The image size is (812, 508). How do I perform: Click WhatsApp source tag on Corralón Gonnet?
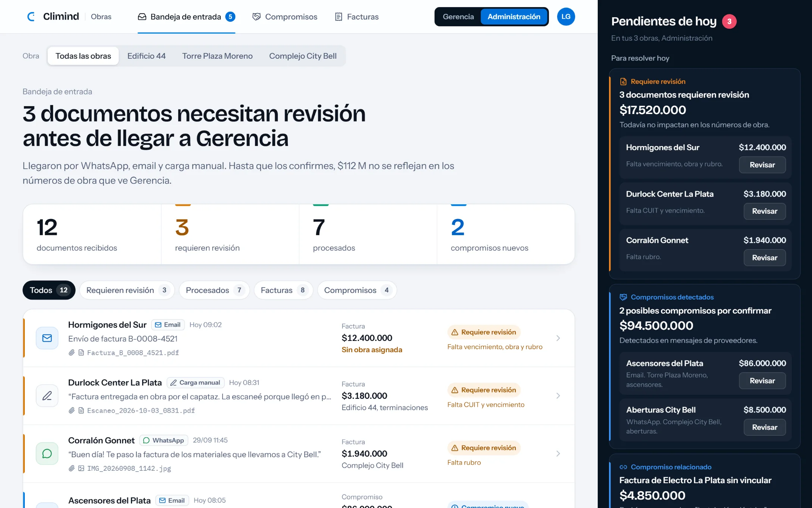pyautogui.click(x=164, y=440)
